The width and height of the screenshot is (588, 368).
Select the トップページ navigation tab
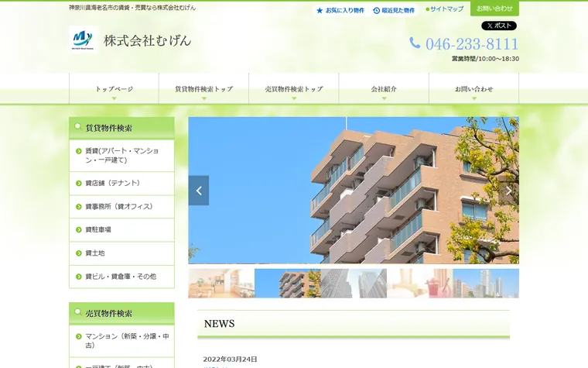[x=114, y=89]
